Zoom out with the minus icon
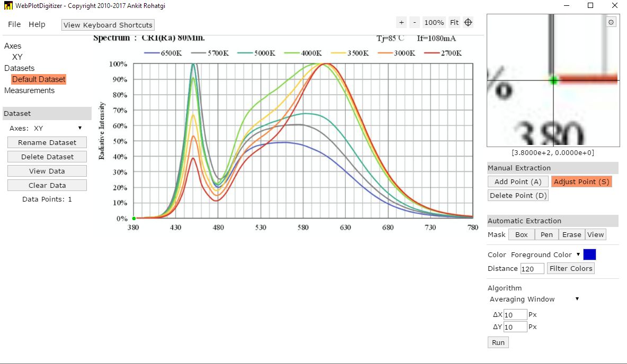The height and width of the screenshot is (364, 627). (x=415, y=22)
